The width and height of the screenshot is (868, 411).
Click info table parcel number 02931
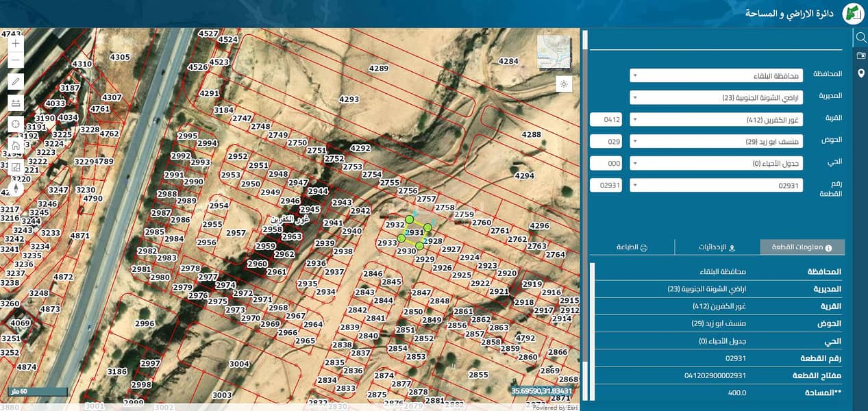736,358
